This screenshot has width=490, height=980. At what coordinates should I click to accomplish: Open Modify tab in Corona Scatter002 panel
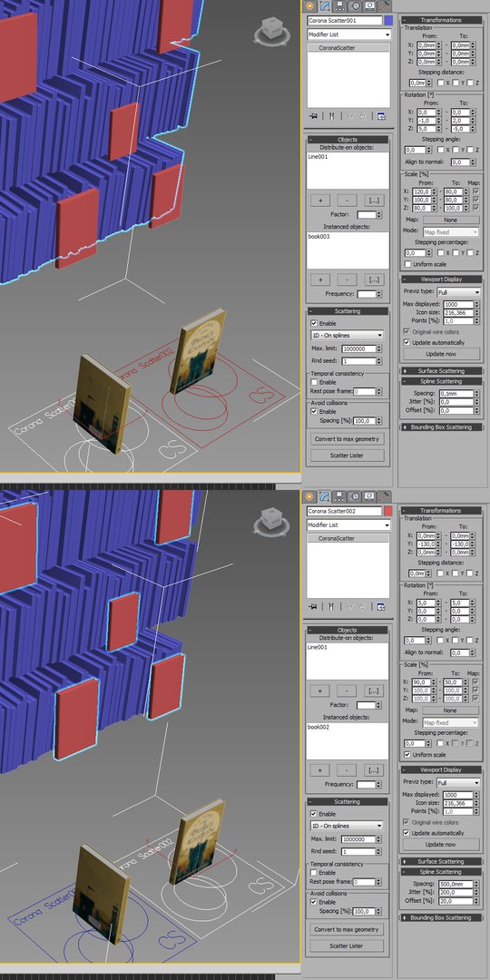(325, 496)
